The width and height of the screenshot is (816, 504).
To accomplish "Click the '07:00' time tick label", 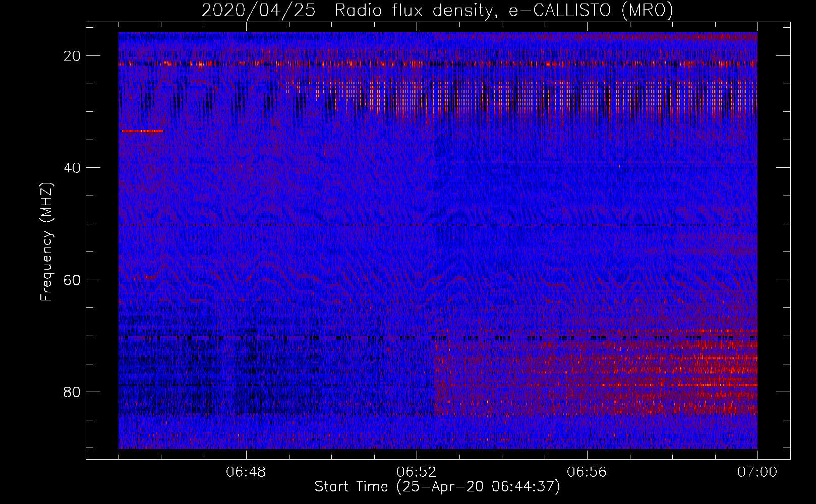I will click(x=757, y=472).
